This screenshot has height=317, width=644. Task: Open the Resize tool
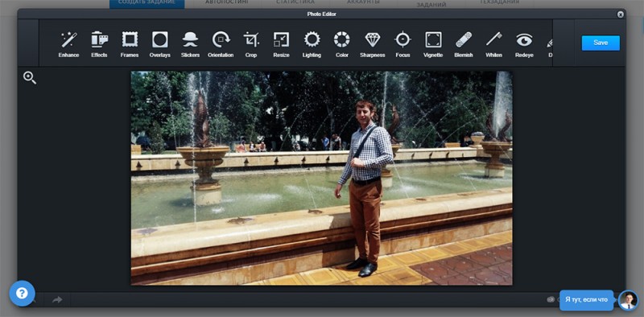(281, 44)
